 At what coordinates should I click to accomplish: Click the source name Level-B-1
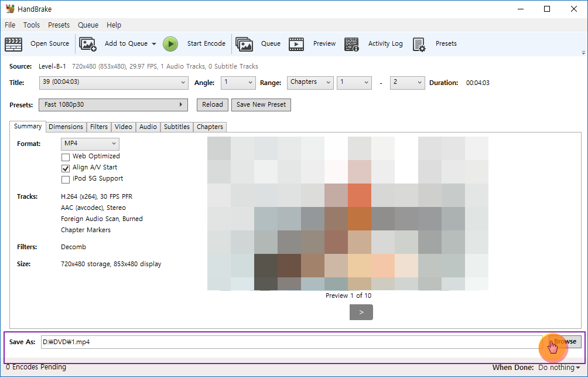(x=52, y=66)
